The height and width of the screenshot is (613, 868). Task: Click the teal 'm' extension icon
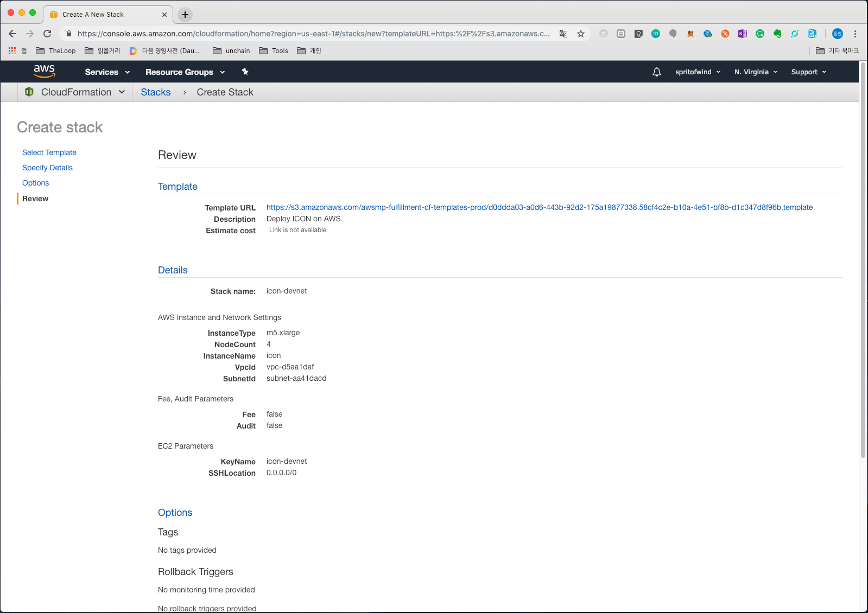point(656,34)
